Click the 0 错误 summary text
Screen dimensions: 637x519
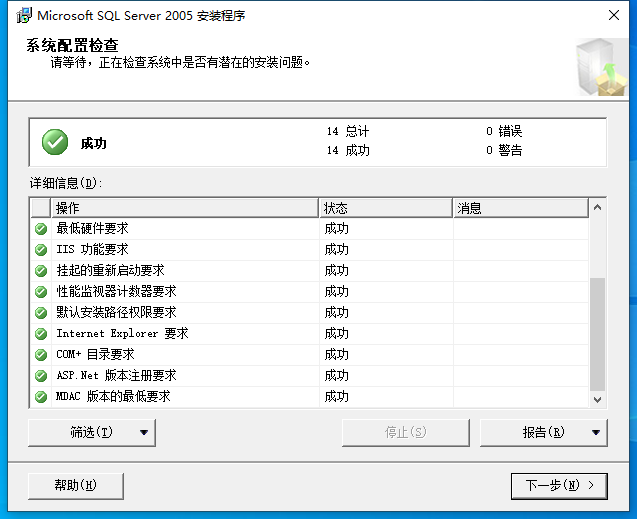coord(504,131)
